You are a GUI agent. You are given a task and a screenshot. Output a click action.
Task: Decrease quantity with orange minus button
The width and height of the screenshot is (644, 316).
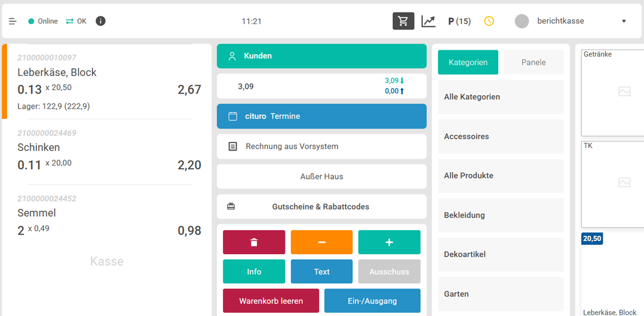[x=321, y=242]
